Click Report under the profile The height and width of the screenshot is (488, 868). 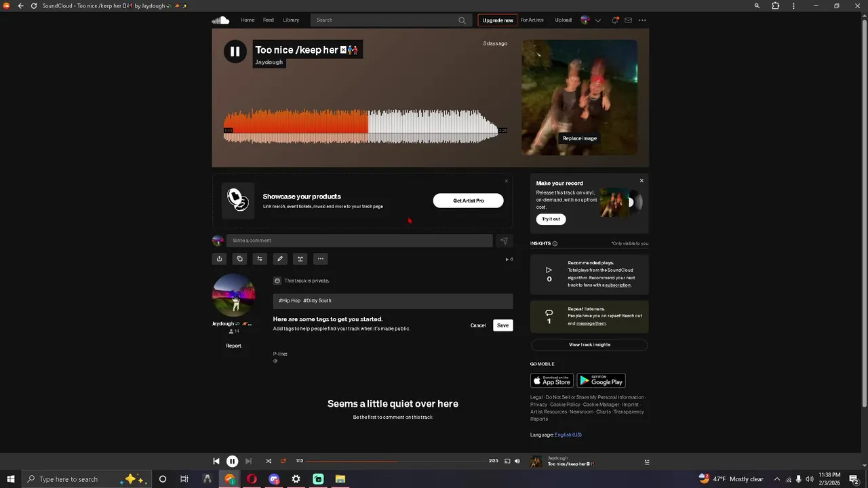233,346
